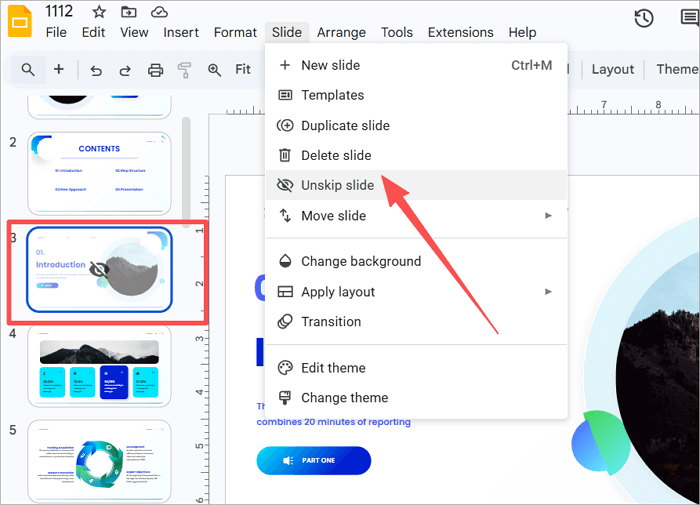
Task: Open the Insert menu
Action: click(x=181, y=32)
